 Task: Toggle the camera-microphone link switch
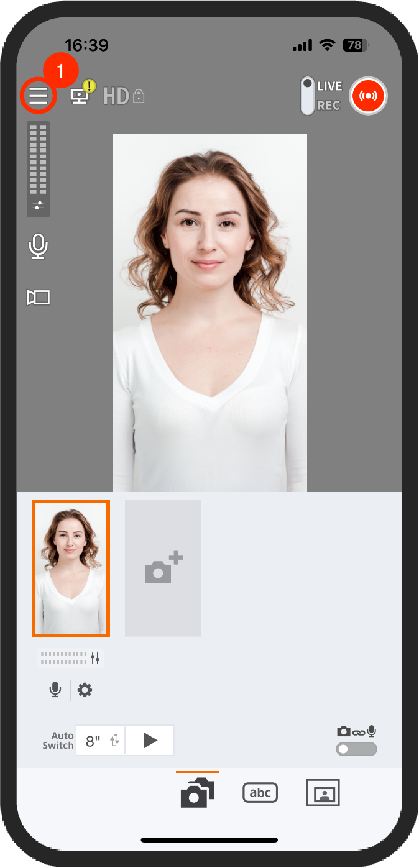tap(356, 749)
